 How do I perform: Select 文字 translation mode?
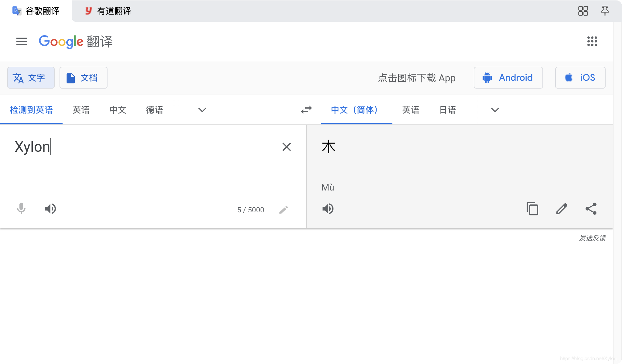click(31, 78)
